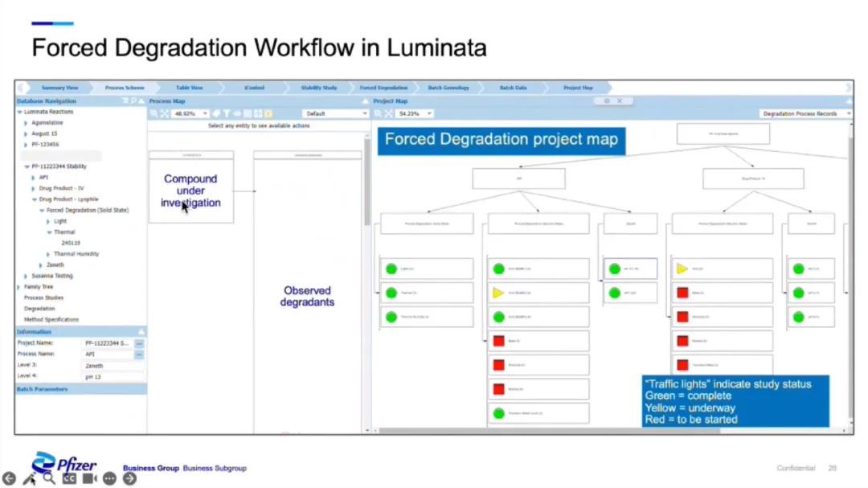Select the Thermal Humidity tree item
The width and height of the screenshot is (868, 488).
coord(76,254)
